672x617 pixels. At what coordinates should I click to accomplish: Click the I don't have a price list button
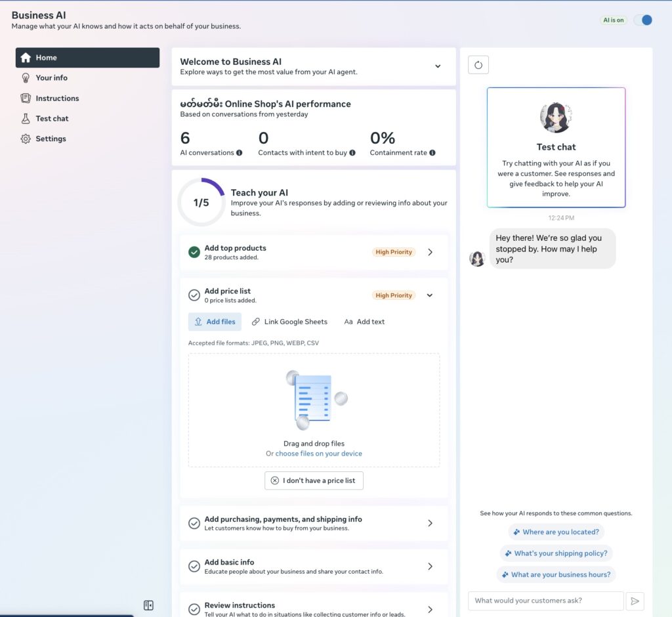pos(314,480)
